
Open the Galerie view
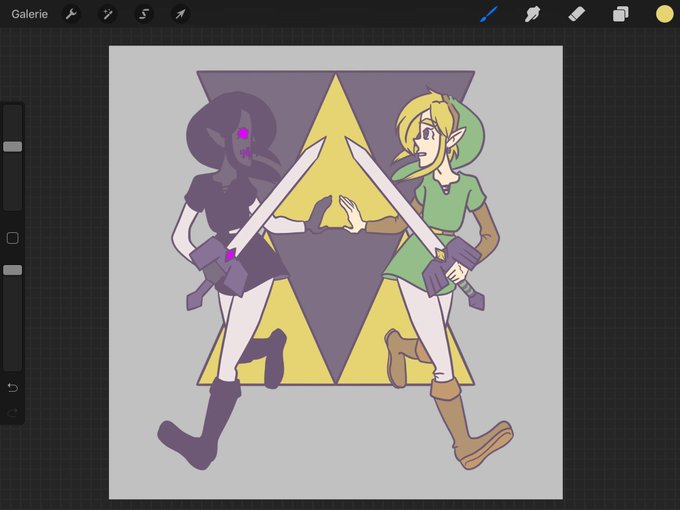(29, 14)
